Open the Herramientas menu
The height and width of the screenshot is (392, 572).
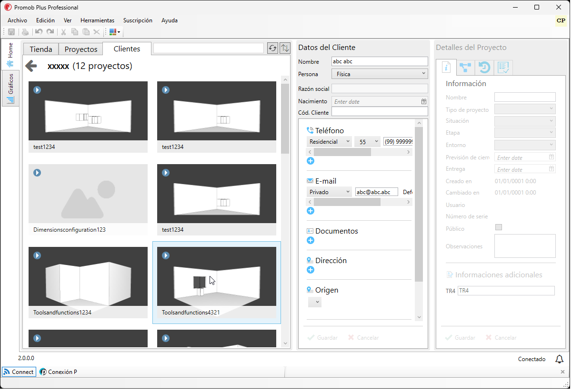pyautogui.click(x=97, y=20)
